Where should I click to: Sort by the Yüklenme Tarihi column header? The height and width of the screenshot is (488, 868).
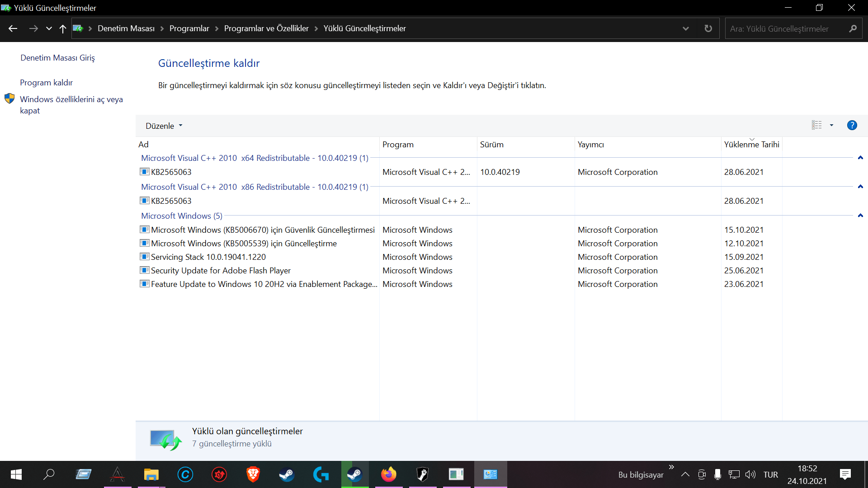tap(752, 145)
